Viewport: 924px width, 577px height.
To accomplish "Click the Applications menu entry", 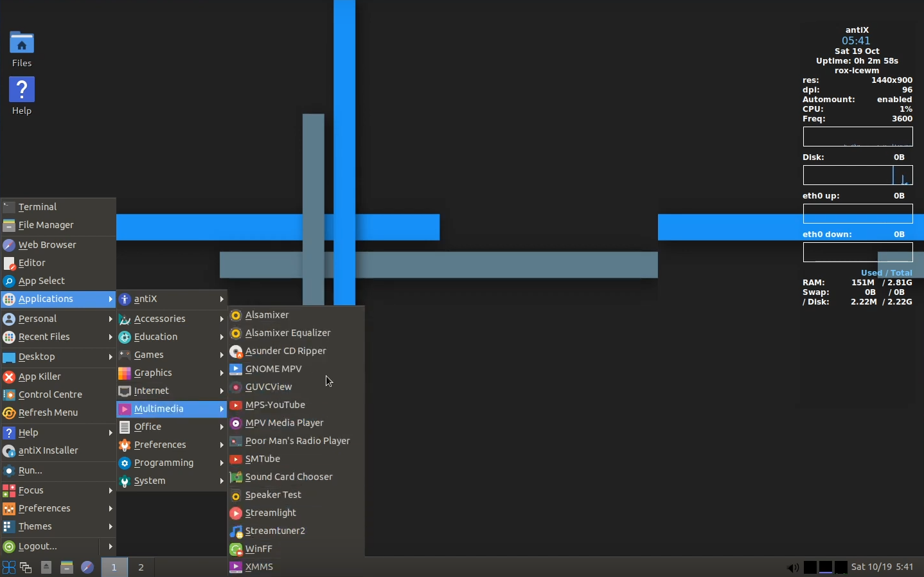I will [58, 299].
